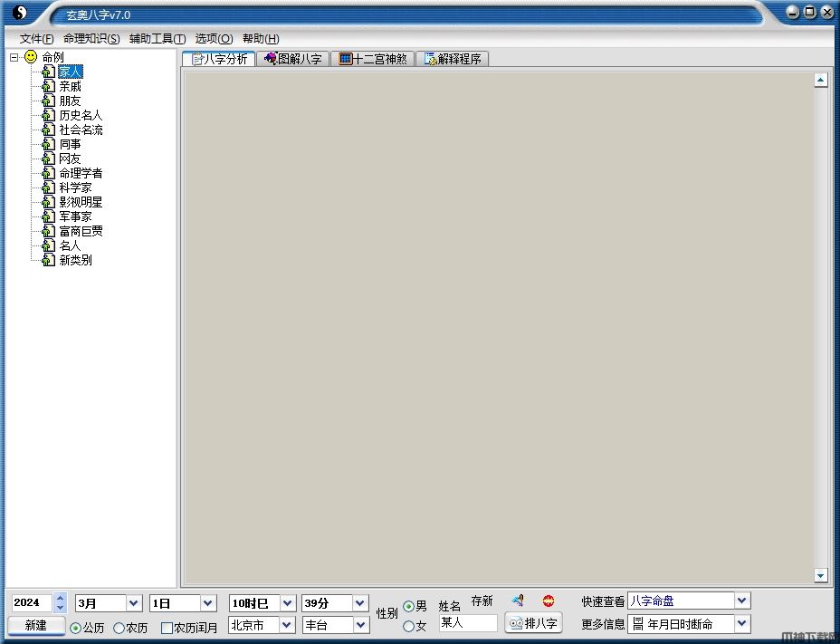840x644 pixels.
Task: Open the 文件(F) menu
Action: [x=37, y=39]
